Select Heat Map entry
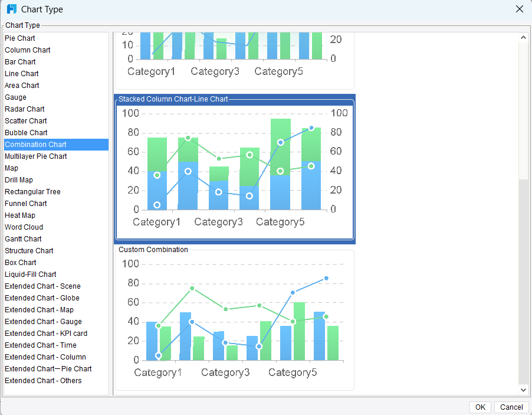Image resolution: width=532 pixels, height=415 pixels. (56, 215)
